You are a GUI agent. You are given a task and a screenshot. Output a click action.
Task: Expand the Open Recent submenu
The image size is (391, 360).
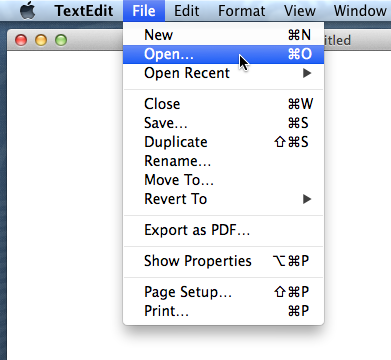click(x=223, y=73)
